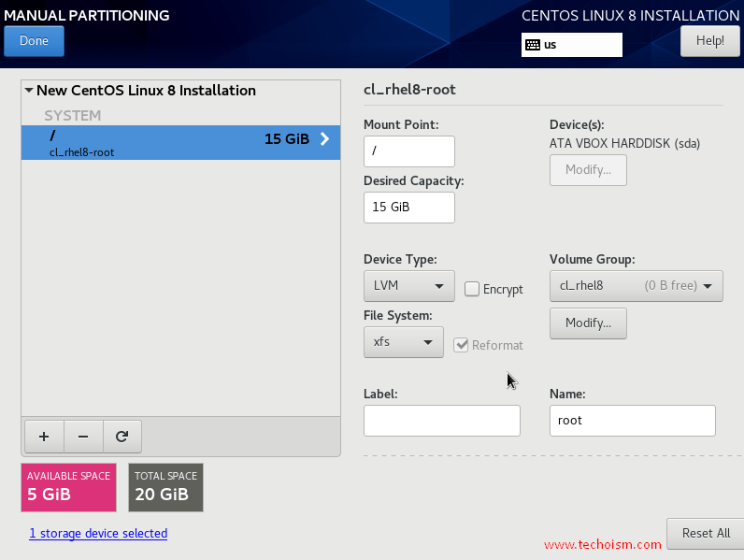
Task: Focus the Name field containing root
Action: coord(633,421)
